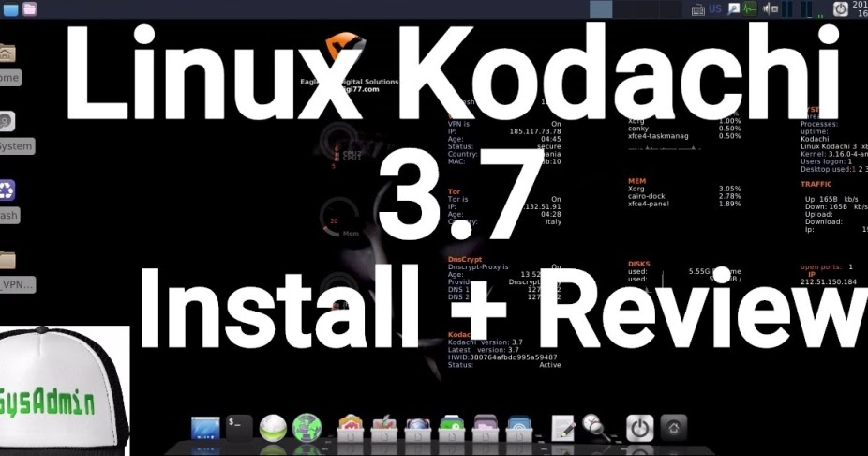Click the xfce4-panel memory entry
This screenshot has width=868, height=456.
pyautogui.click(x=684, y=204)
